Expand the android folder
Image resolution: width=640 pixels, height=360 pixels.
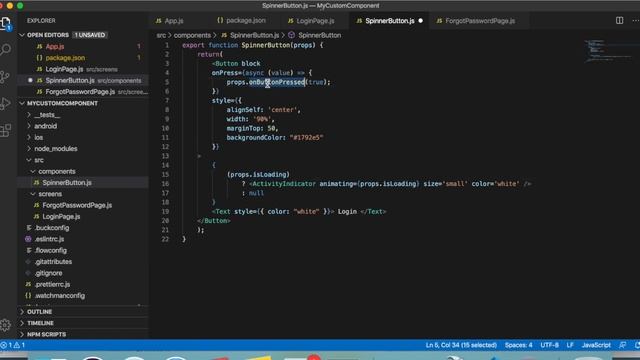pos(45,126)
